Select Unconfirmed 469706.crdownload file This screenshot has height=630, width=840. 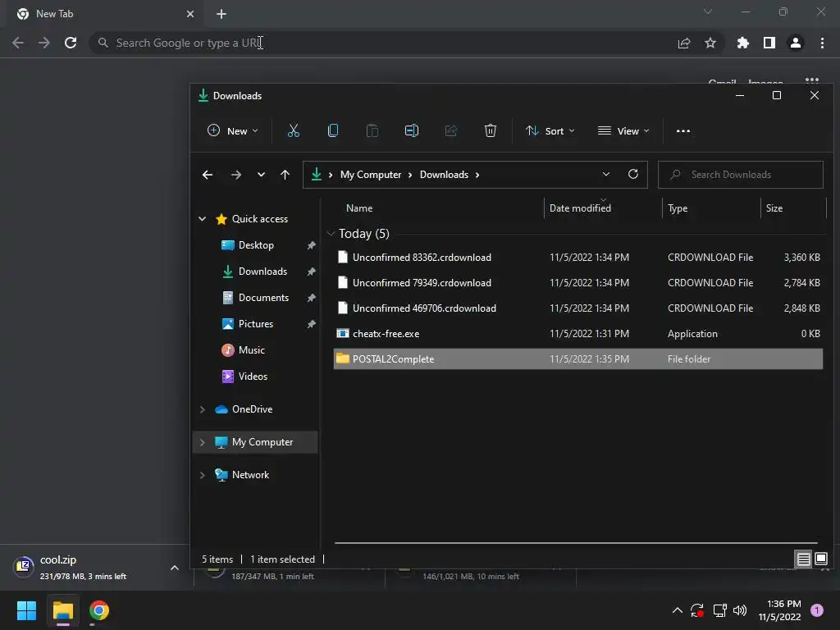coord(578,308)
